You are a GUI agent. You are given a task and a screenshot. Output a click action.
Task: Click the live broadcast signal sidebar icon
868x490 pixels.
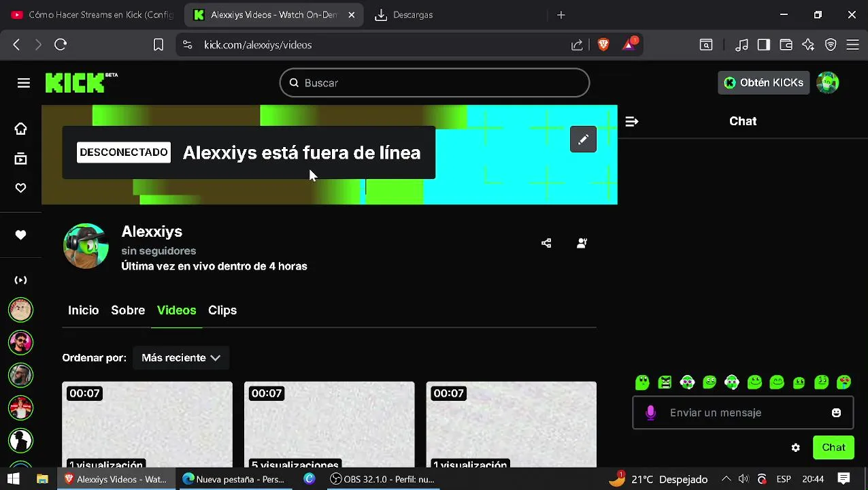pyautogui.click(x=21, y=280)
